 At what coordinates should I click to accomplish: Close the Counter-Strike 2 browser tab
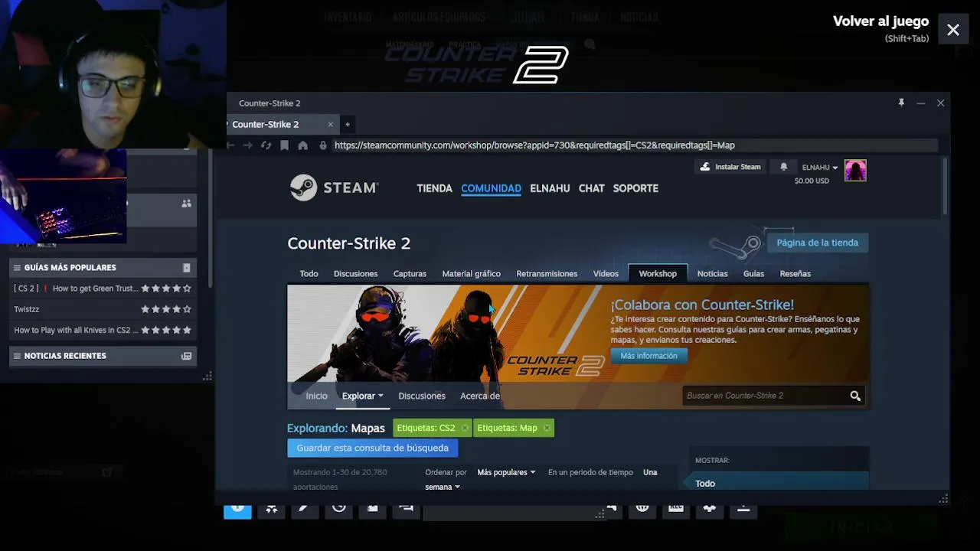click(330, 124)
